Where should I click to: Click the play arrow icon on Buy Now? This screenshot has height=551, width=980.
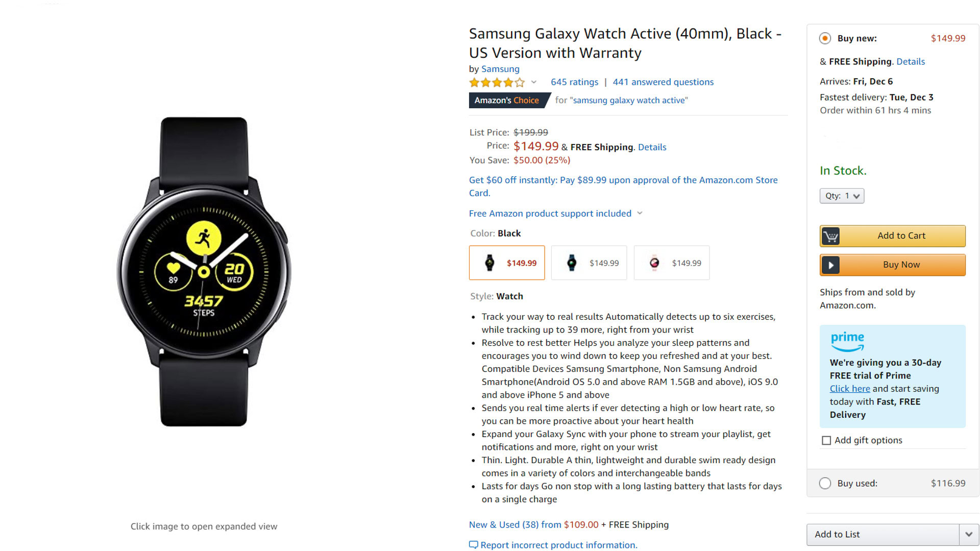(x=830, y=265)
